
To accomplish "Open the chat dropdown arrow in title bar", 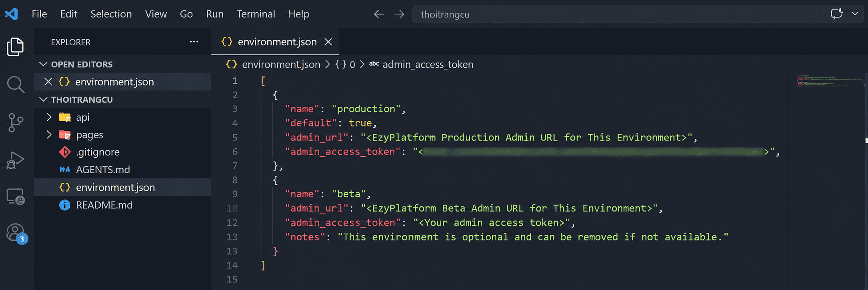I will (x=855, y=14).
